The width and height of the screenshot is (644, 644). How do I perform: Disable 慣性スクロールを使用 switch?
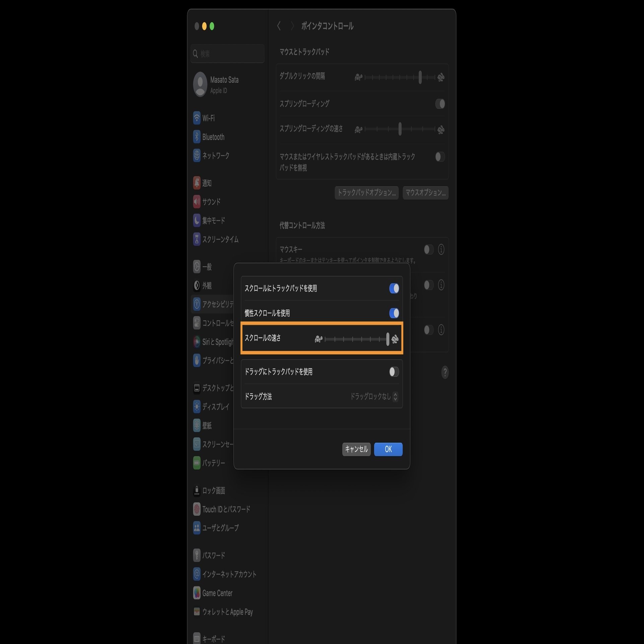point(394,313)
